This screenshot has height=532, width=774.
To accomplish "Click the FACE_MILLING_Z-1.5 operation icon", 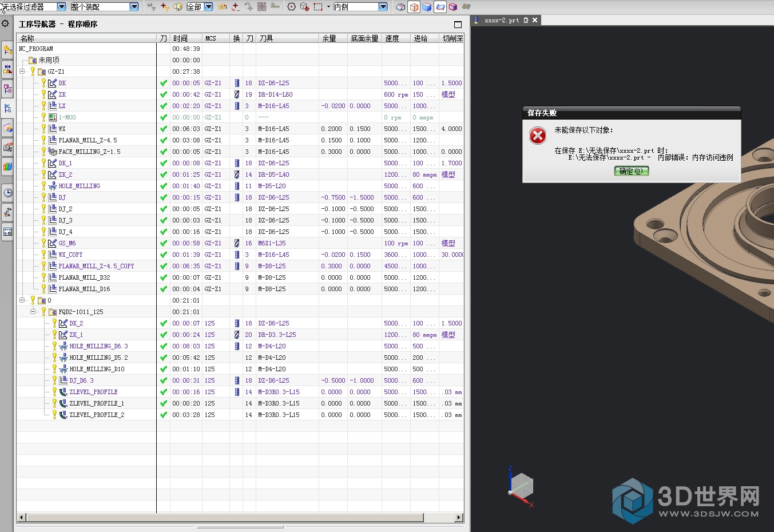I will pyautogui.click(x=53, y=152).
